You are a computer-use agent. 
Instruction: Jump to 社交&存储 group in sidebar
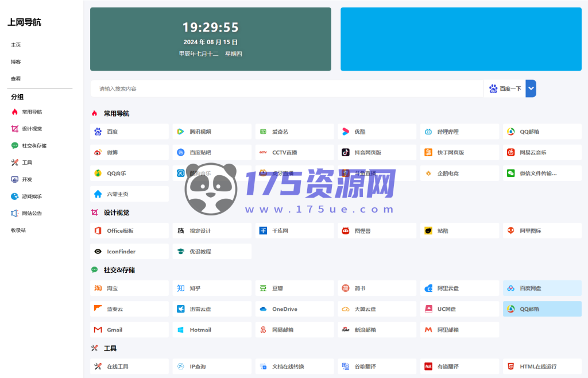[34, 145]
